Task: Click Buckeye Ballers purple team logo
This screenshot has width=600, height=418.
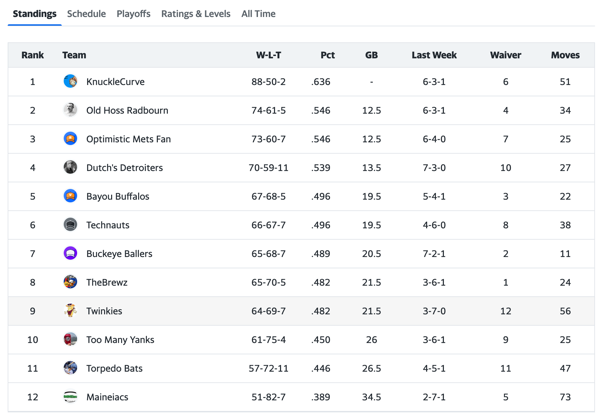Action: (x=70, y=254)
